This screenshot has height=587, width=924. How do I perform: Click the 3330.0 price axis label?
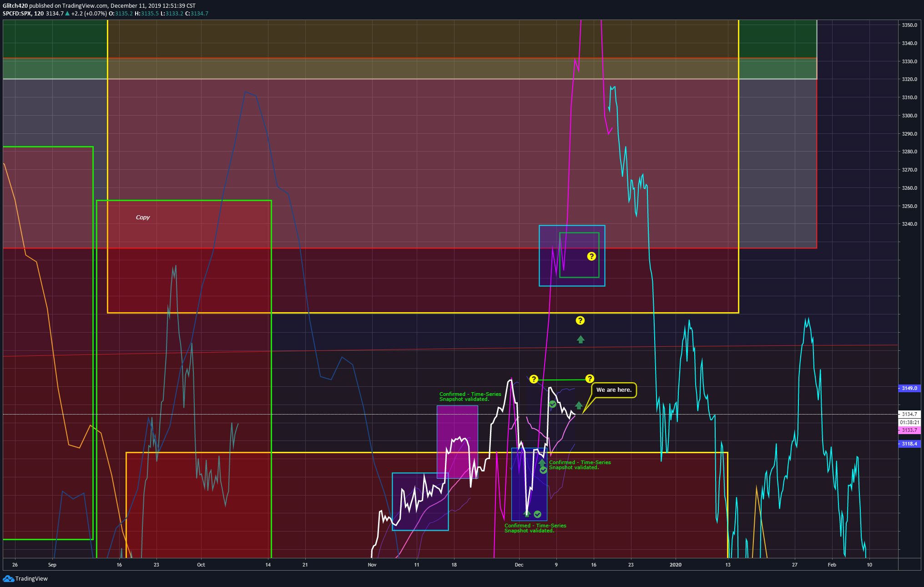pos(910,61)
